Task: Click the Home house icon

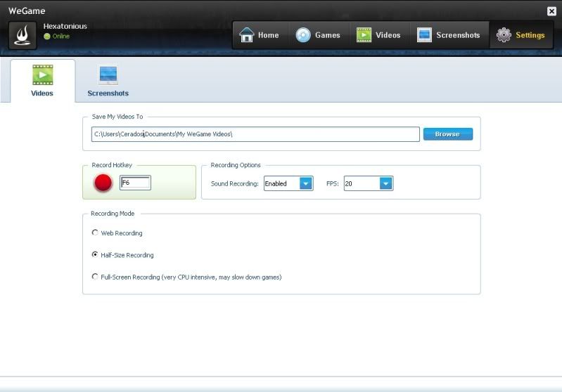Action: pyautogui.click(x=247, y=34)
